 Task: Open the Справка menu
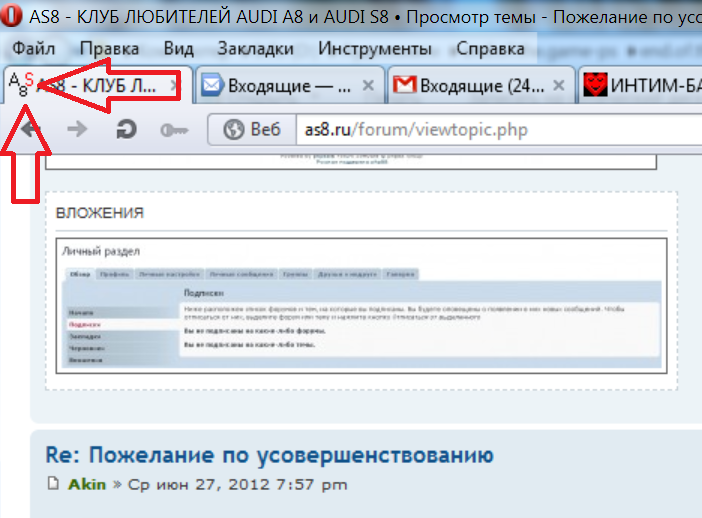point(489,49)
